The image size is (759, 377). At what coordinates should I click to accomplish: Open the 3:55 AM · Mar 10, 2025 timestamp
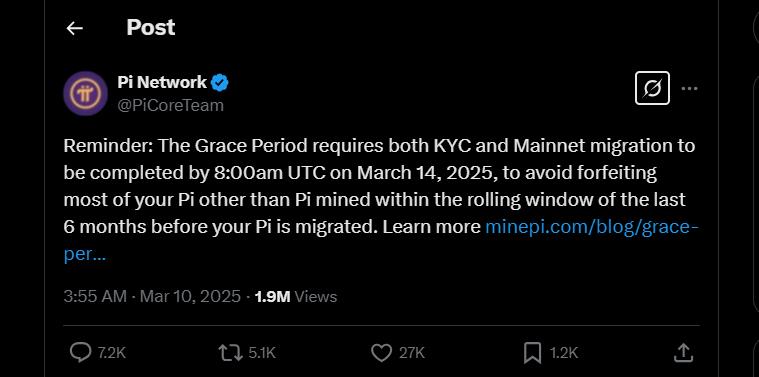[152, 296]
